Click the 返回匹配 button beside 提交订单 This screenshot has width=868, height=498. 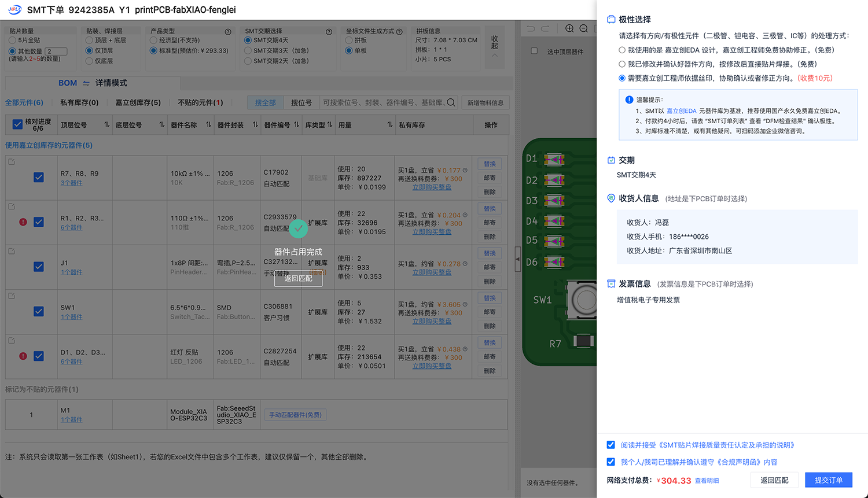[774, 480]
